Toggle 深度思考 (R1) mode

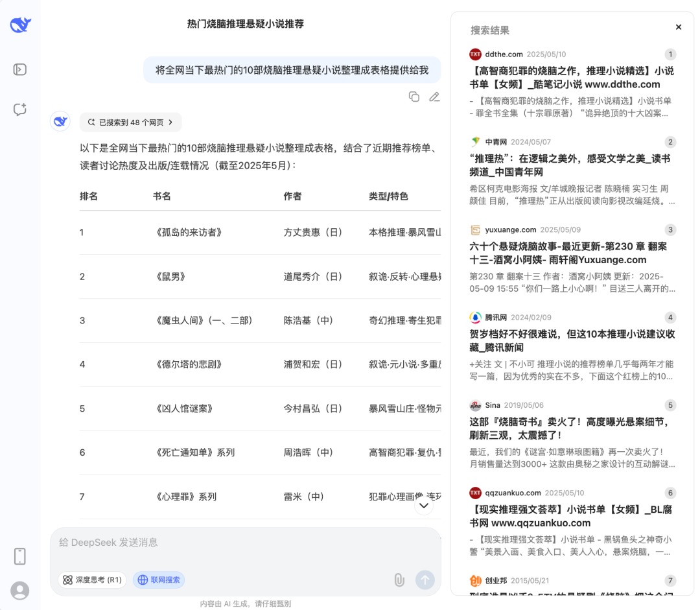click(x=93, y=580)
